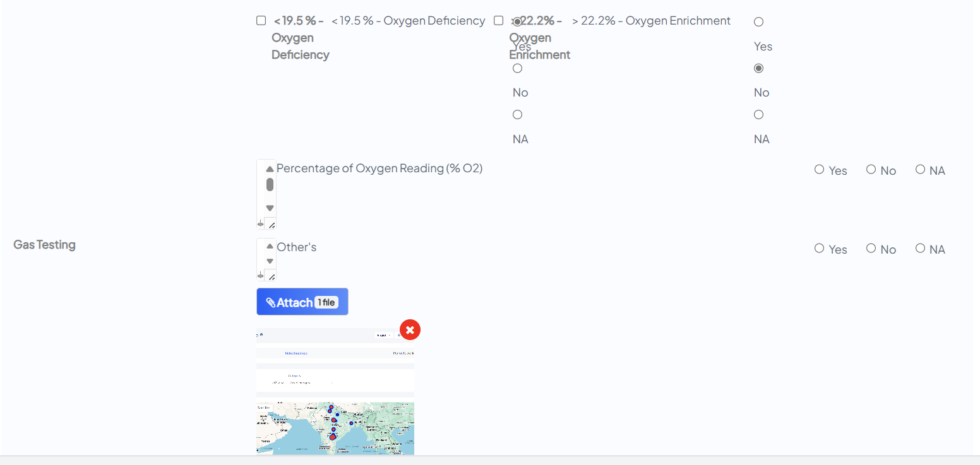Viewport: 980px width, 465px height.
Task: Click scroll-up arrow in Oxygen Reading textbox
Action: point(270,169)
